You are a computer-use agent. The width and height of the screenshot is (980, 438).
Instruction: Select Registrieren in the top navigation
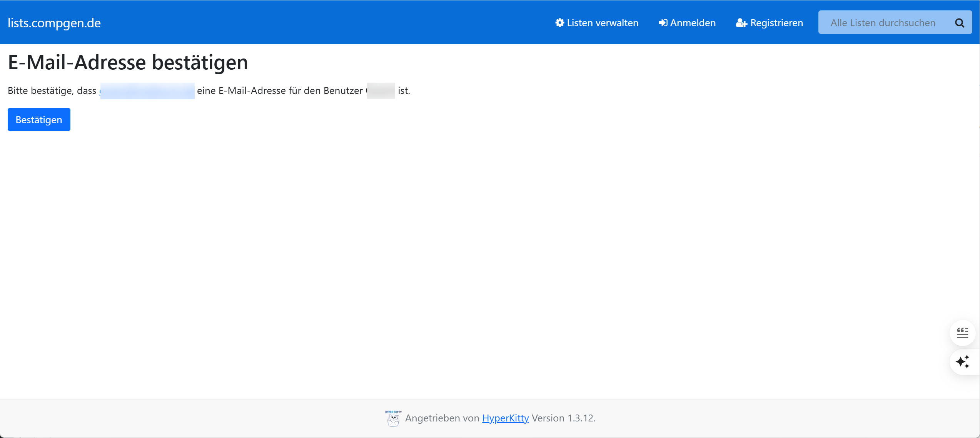(776, 23)
